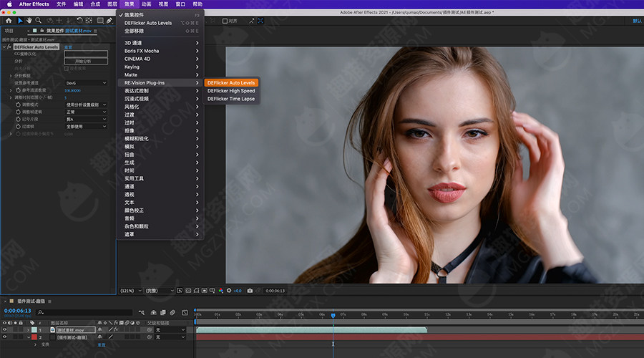Hide layer 1 using its eye icon

[5, 329]
